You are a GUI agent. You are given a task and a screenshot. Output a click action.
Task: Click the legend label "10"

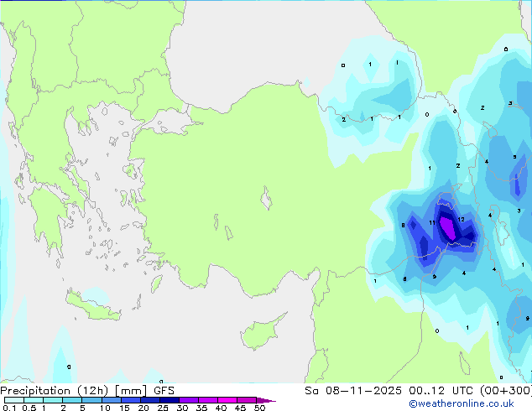[x=105, y=408]
